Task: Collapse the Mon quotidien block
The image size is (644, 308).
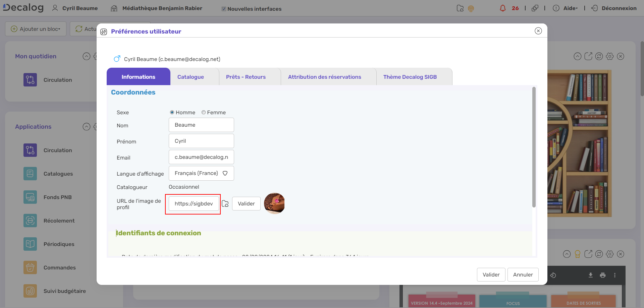Action: (x=87, y=56)
